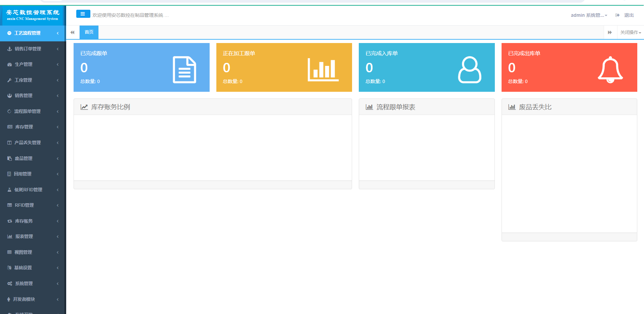Image resolution: width=644 pixels, height=314 pixels.
Task: Expand 低耗RFID管理 using its chevron
Action: point(58,190)
